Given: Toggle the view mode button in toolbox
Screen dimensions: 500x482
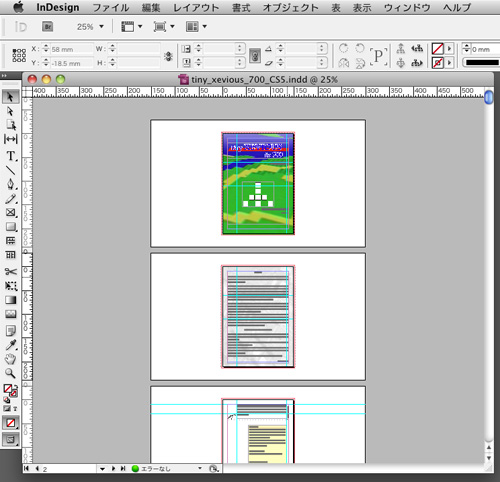Looking at the screenshot, I should [x=10, y=440].
